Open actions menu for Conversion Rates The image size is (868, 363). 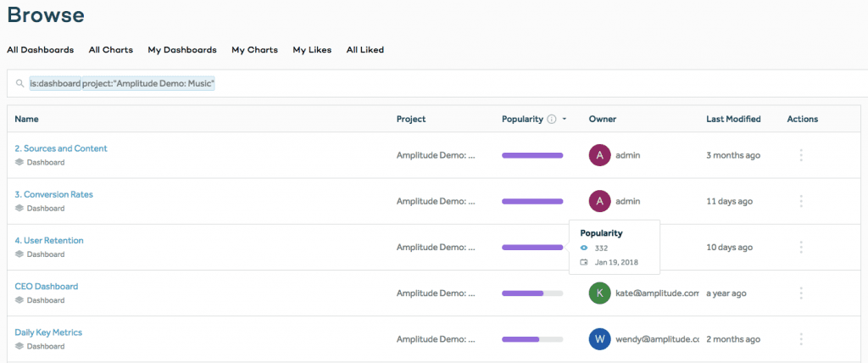click(x=801, y=201)
